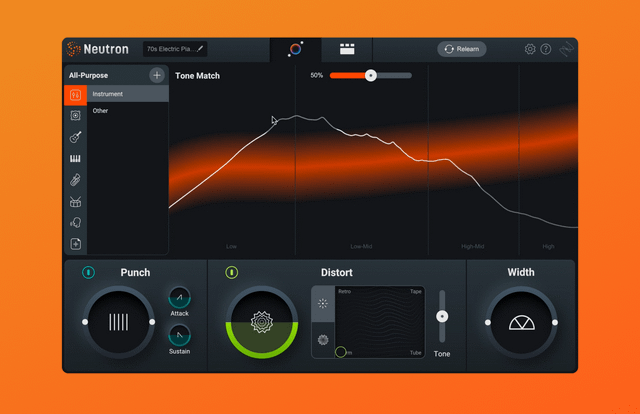
Task: Select the keyboard piano category icon
Action: [76, 158]
